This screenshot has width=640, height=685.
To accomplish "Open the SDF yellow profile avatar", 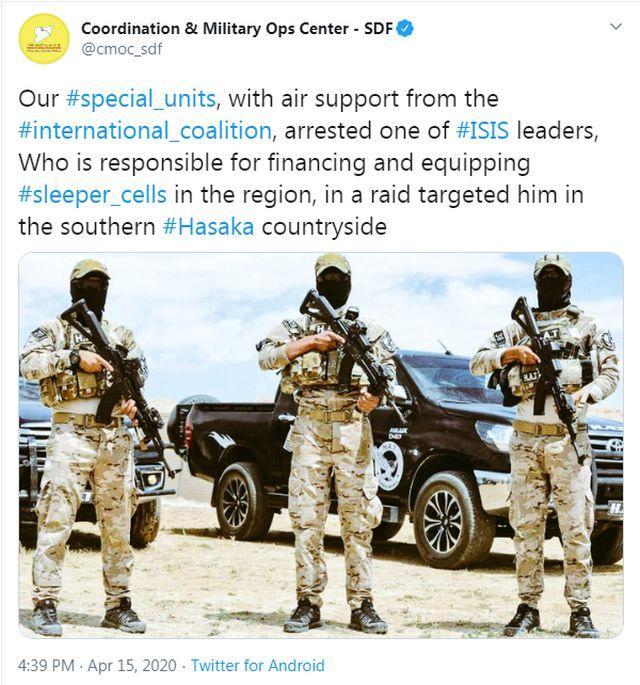I will click(x=44, y=38).
